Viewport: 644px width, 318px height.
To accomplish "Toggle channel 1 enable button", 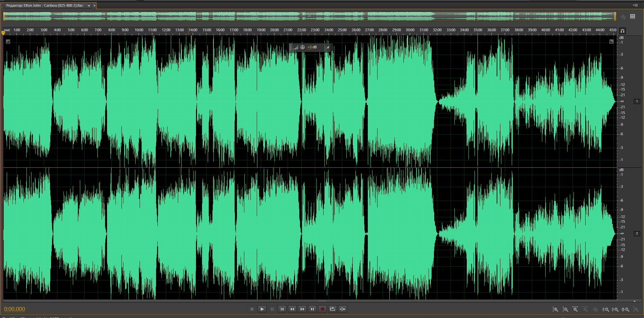I will [x=637, y=101].
